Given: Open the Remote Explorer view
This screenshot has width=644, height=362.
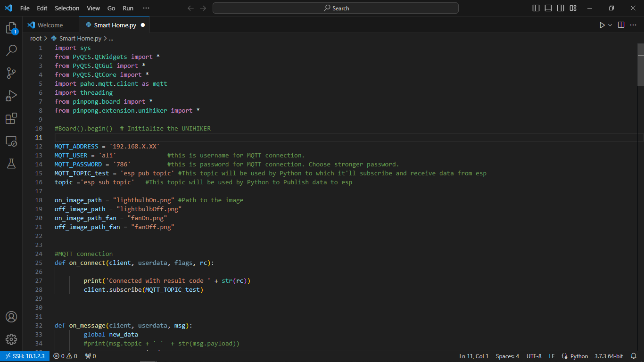Looking at the screenshot, I should pyautogui.click(x=11, y=141).
